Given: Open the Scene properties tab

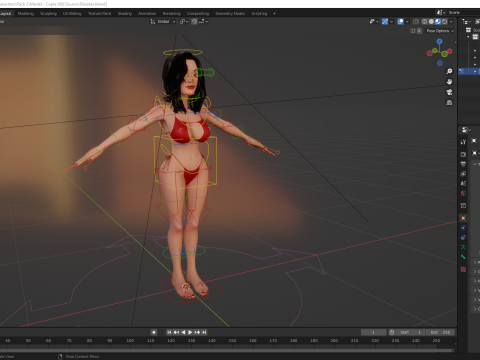Looking at the screenshot, I should (x=463, y=183).
